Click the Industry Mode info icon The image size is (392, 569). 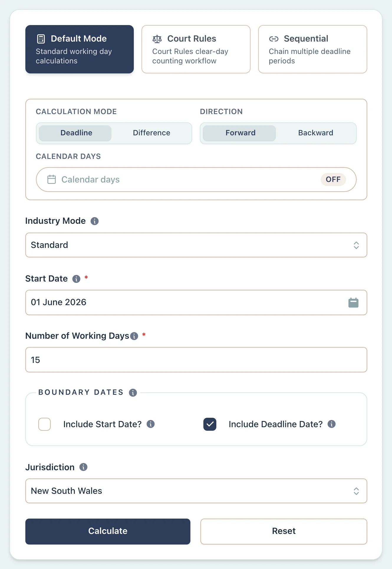[x=95, y=221]
